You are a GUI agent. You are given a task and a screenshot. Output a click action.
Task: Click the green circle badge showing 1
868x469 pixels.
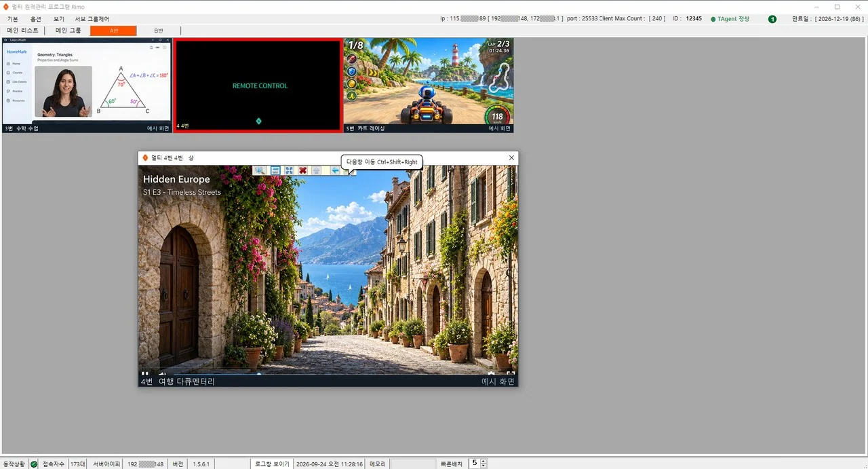click(x=772, y=19)
